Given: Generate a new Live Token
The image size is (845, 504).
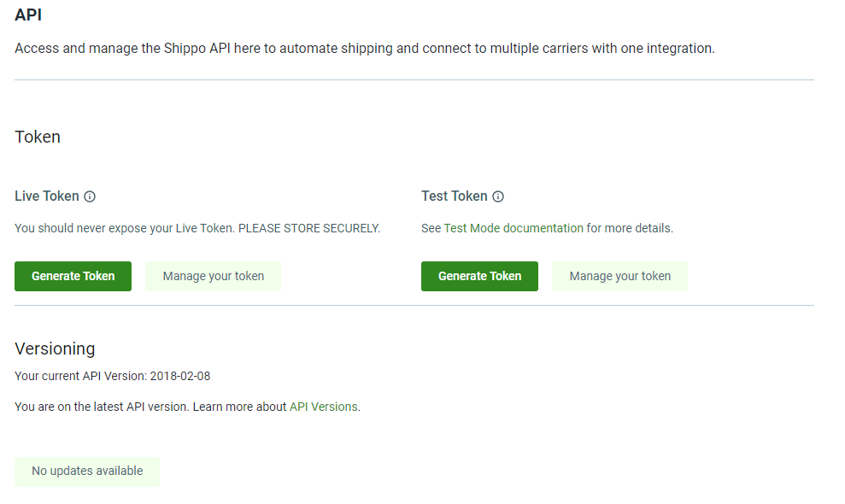Looking at the screenshot, I should (73, 276).
